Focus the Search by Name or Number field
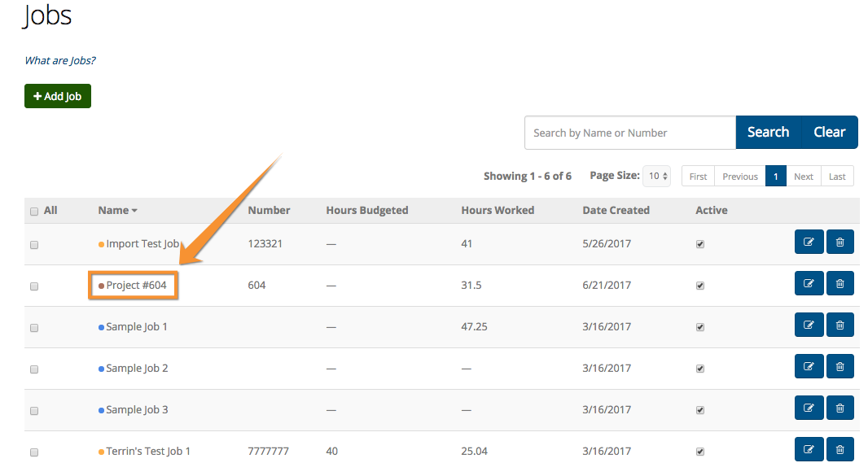Viewport: 868px width, 476px height. [630, 133]
